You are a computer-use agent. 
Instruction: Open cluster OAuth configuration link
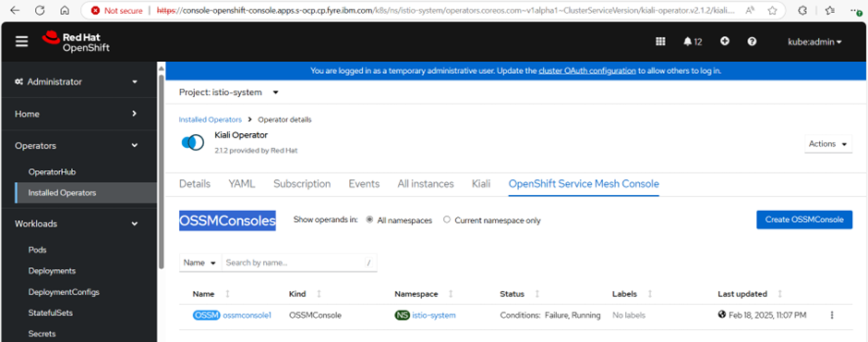point(587,71)
